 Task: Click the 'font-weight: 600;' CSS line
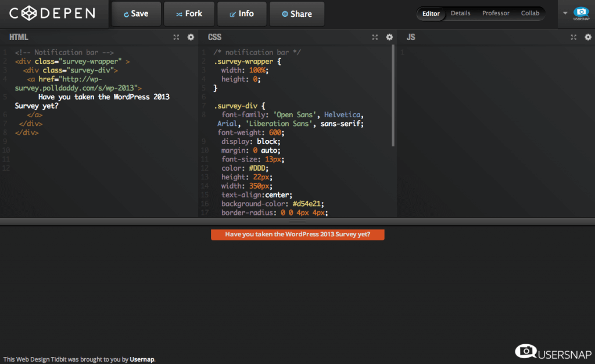(251, 132)
